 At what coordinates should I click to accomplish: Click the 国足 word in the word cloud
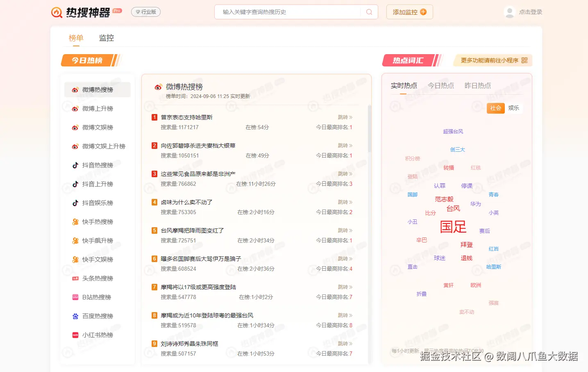[453, 227]
